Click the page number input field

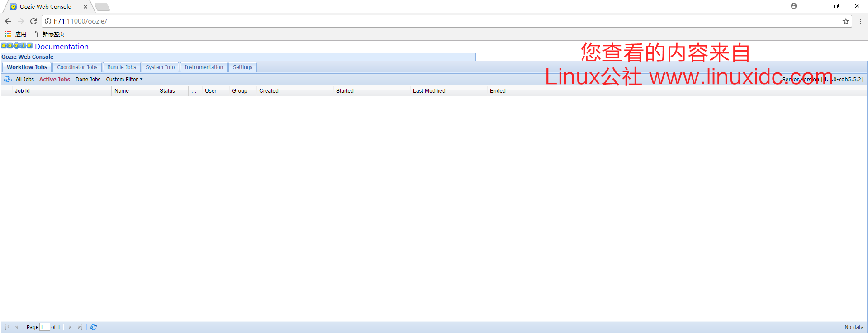pyautogui.click(x=44, y=327)
